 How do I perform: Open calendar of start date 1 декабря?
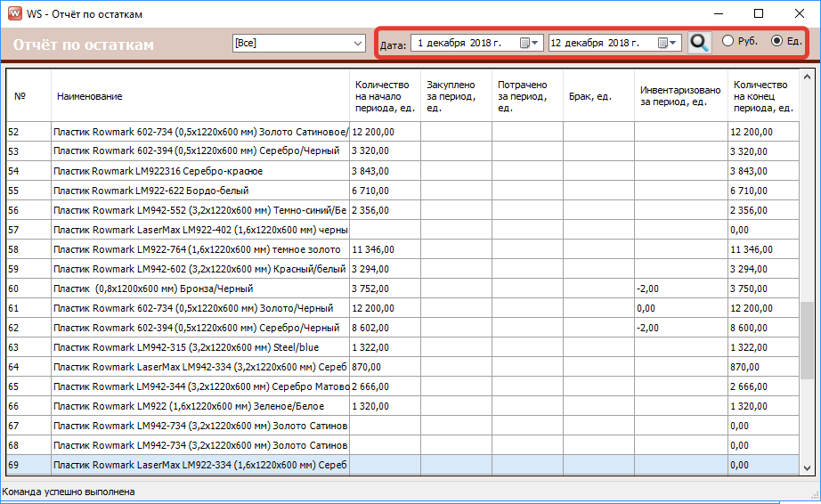click(x=529, y=43)
